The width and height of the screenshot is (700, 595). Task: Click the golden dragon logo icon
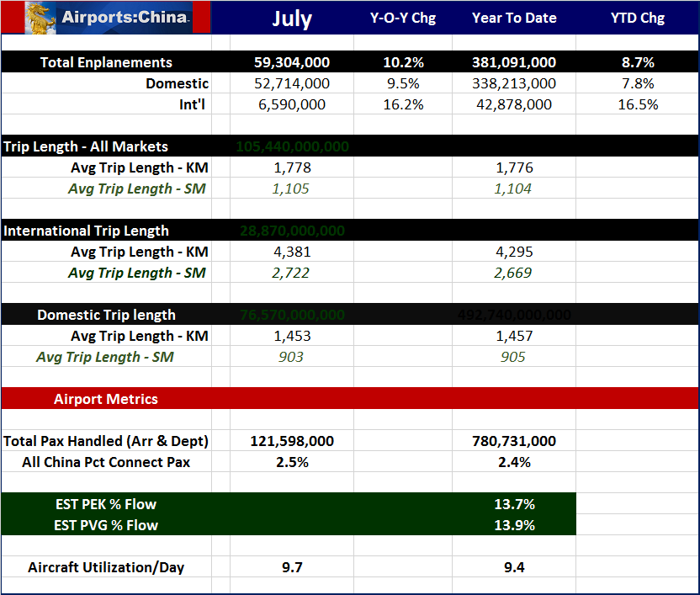[x=41, y=17]
